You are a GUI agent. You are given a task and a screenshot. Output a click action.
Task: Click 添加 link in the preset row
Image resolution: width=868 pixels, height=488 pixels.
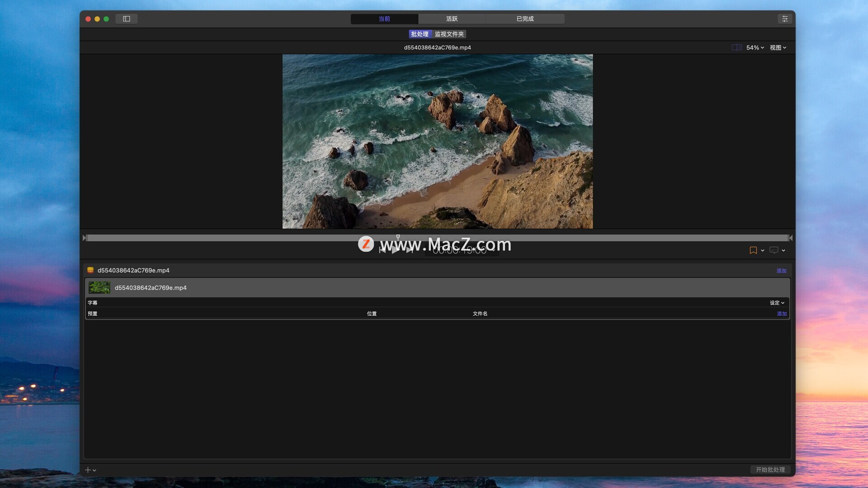click(782, 314)
